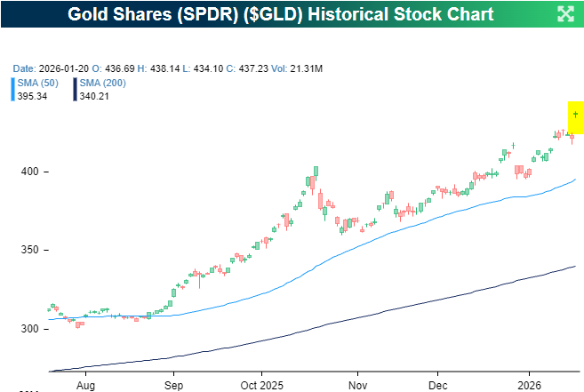Click the SMA (200) legend label
Screen dimensions: 584x392
[103, 83]
